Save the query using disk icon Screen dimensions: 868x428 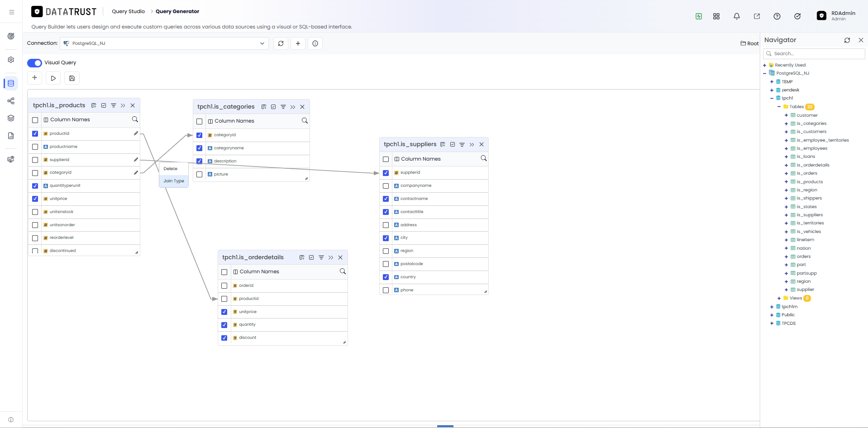pyautogui.click(x=72, y=78)
